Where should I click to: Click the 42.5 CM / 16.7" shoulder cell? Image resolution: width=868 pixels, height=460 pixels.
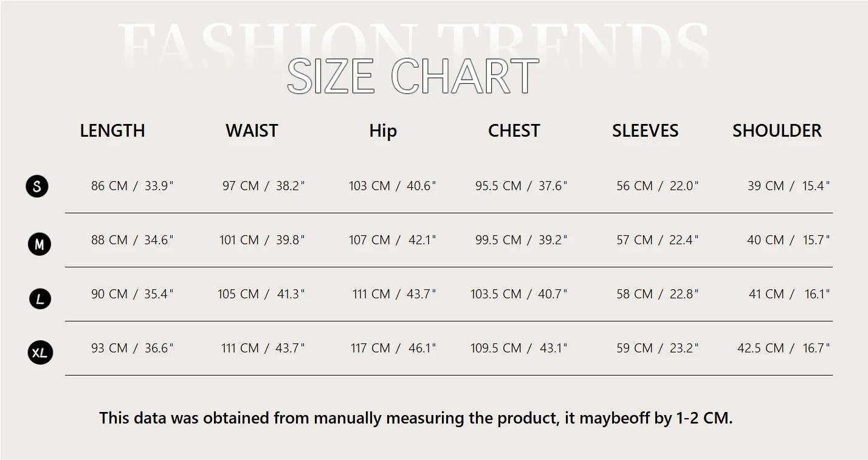coord(784,348)
